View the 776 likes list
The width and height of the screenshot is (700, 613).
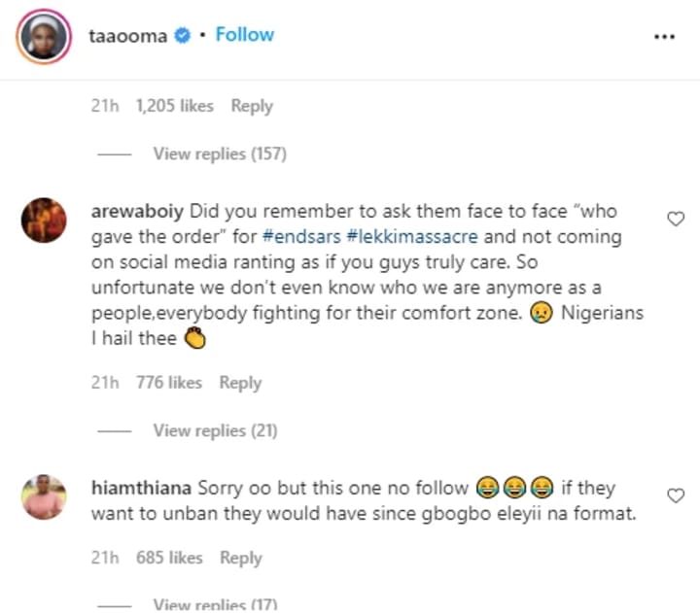(x=169, y=383)
